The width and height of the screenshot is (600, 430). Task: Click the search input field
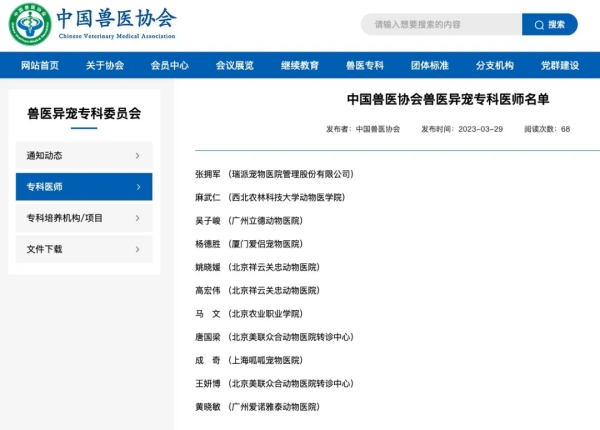(x=441, y=24)
